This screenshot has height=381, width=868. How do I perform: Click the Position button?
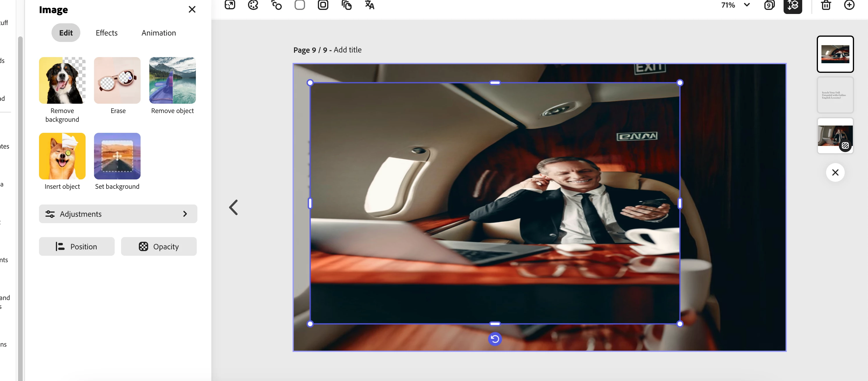click(x=77, y=246)
